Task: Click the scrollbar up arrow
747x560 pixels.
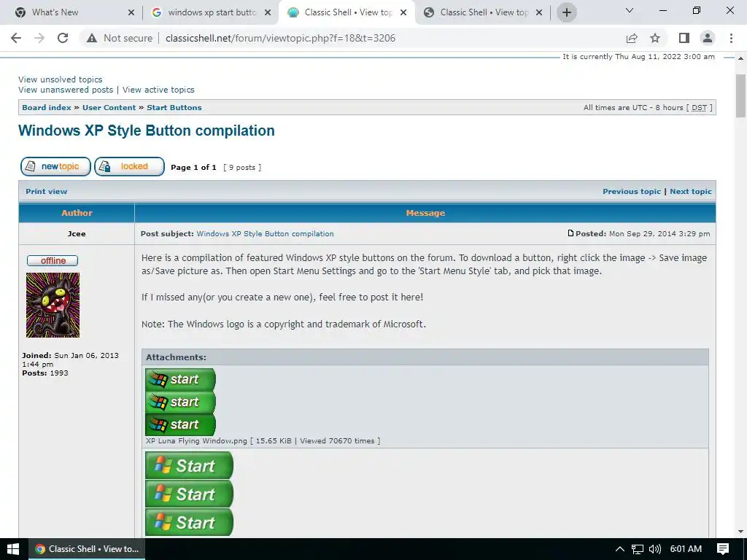Action: tap(740, 58)
